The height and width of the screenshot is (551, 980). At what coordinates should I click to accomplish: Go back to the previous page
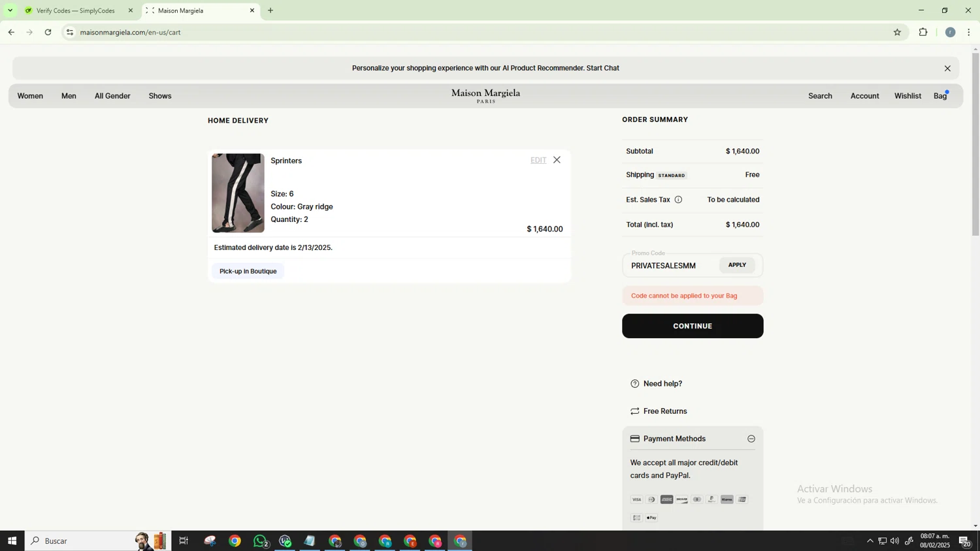[11, 32]
